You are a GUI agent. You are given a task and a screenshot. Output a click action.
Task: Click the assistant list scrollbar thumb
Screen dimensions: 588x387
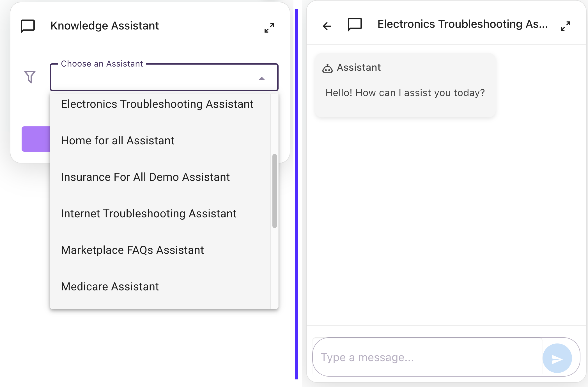pos(275,191)
